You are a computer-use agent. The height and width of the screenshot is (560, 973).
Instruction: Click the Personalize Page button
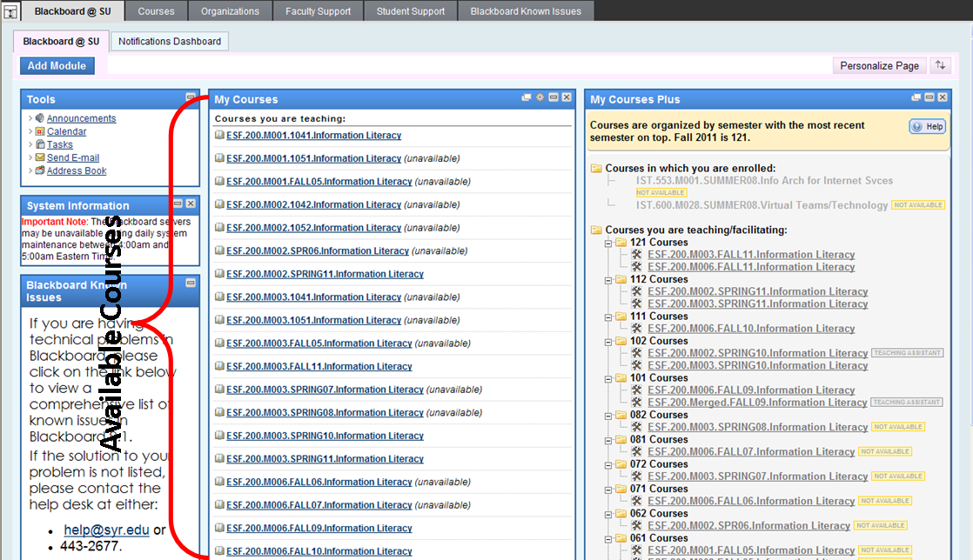[x=879, y=66]
